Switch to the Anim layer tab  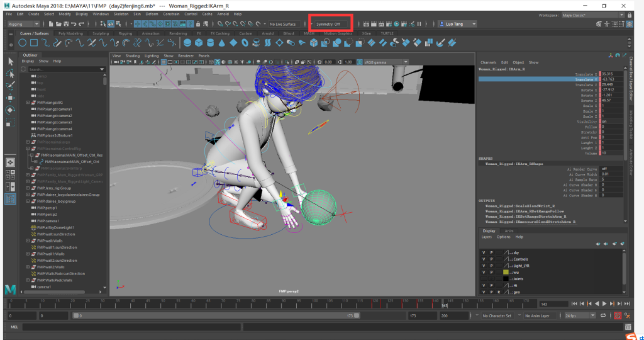pyautogui.click(x=509, y=231)
